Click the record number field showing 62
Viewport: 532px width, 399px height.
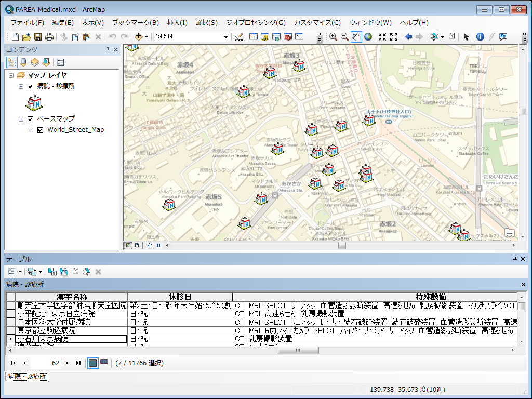point(46,363)
